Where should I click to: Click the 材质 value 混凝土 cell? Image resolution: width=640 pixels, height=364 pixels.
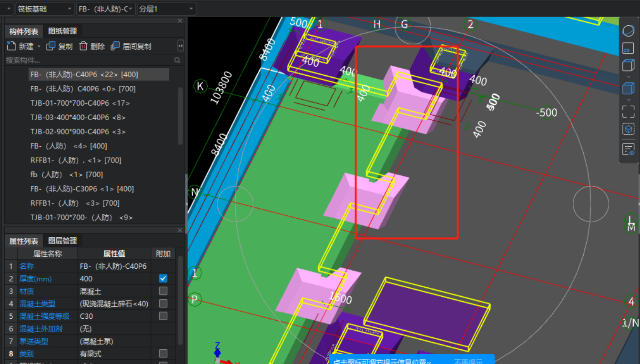(x=114, y=291)
